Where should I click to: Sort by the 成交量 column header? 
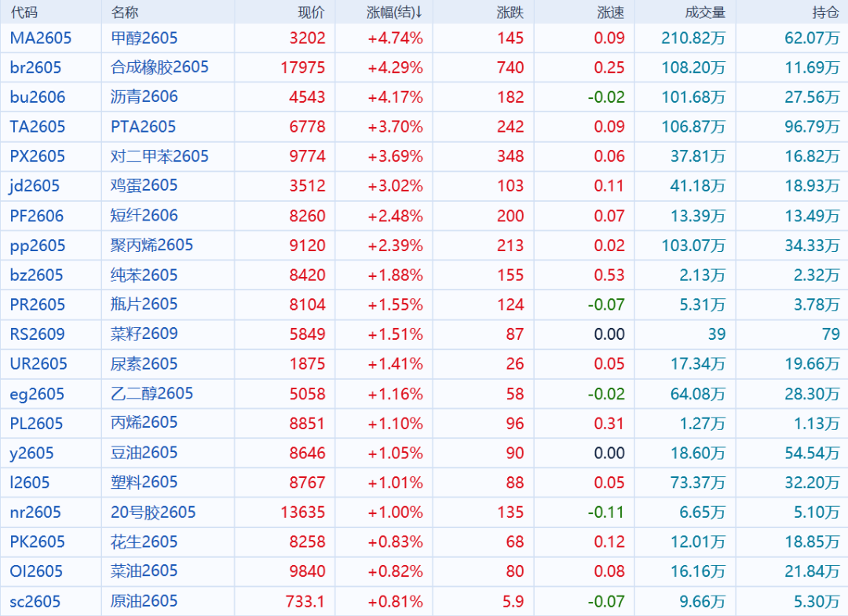[704, 12]
